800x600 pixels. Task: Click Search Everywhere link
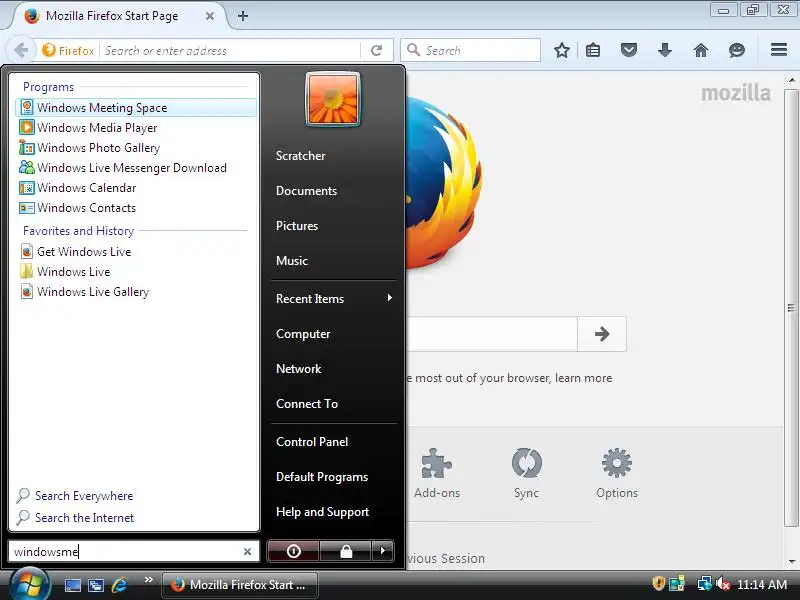coord(75,495)
